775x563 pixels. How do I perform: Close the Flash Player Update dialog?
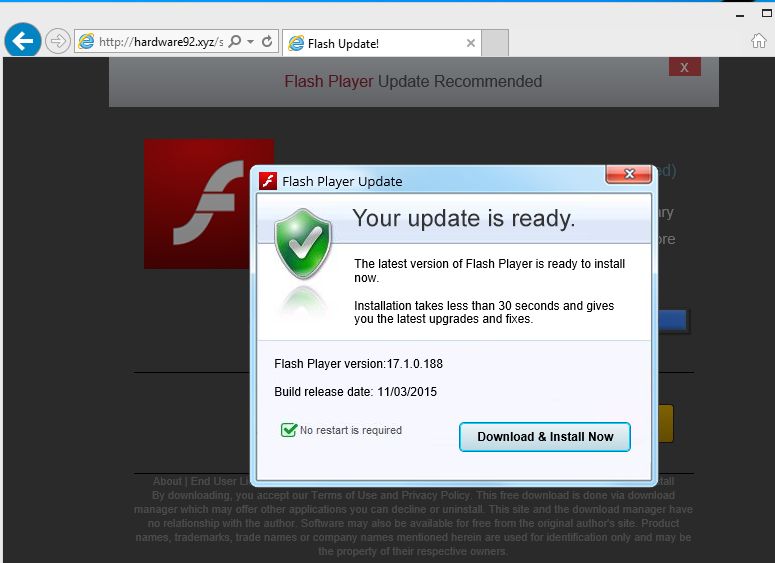coord(629,174)
